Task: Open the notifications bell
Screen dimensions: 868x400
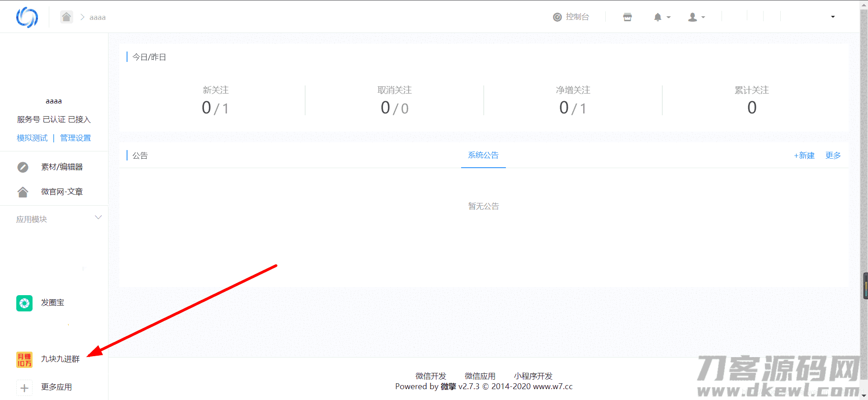Action: pyautogui.click(x=658, y=17)
